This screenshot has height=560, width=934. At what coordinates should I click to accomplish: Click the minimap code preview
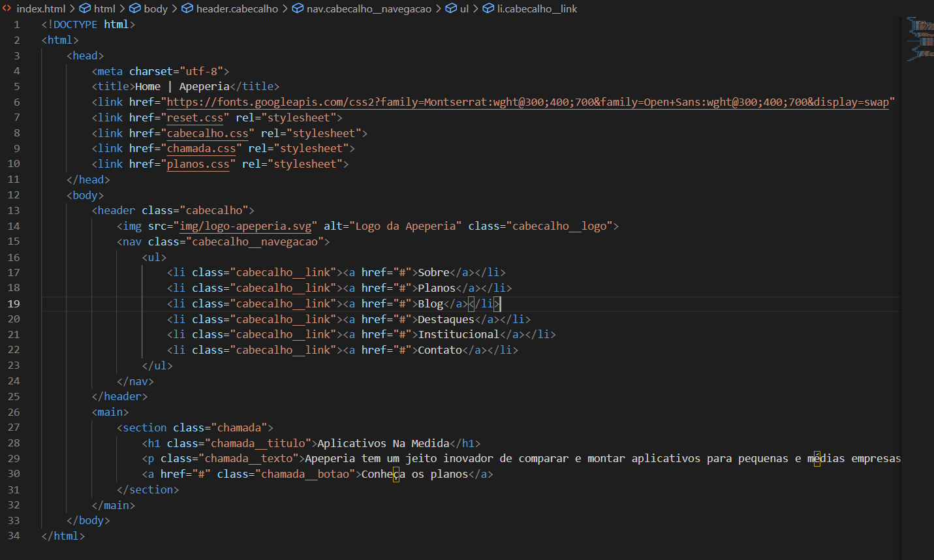pyautogui.click(x=920, y=39)
